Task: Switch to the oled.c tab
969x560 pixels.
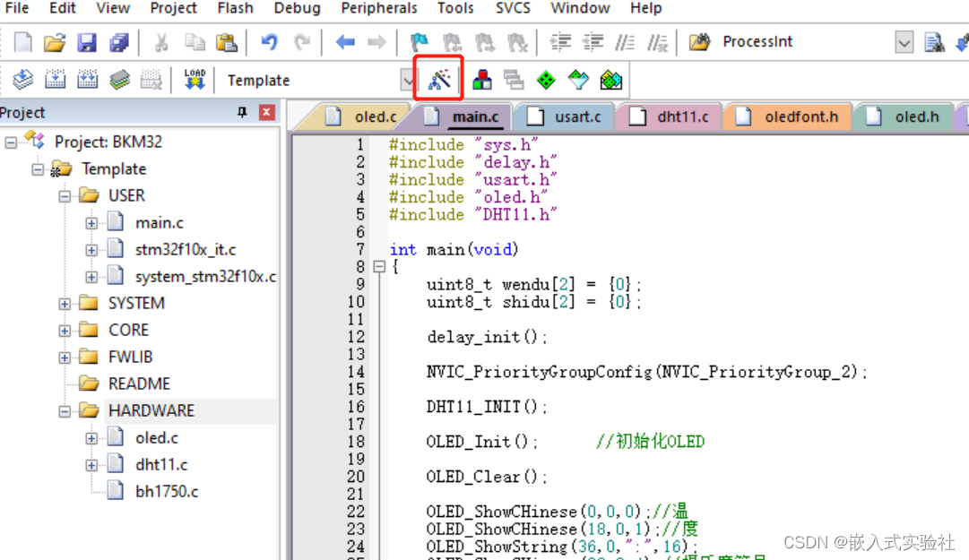Action: pyautogui.click(x=363, y=116)
